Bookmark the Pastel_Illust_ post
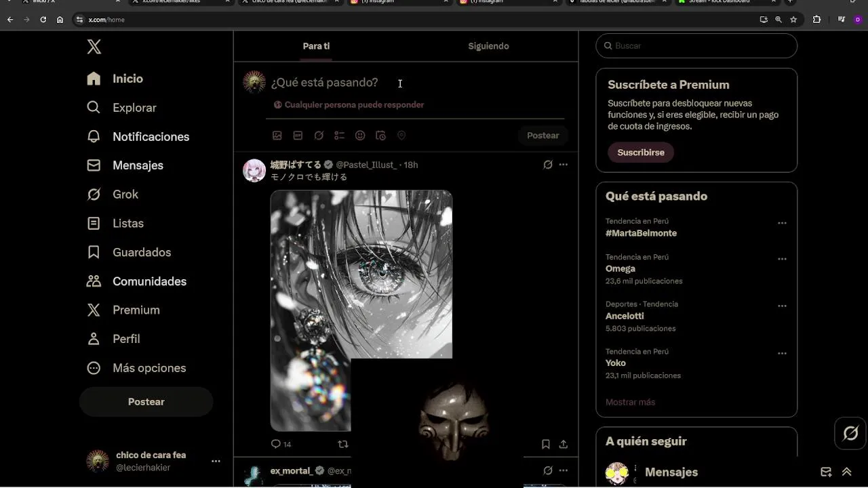Screen dimensions: 868x488 click(546, 444)
